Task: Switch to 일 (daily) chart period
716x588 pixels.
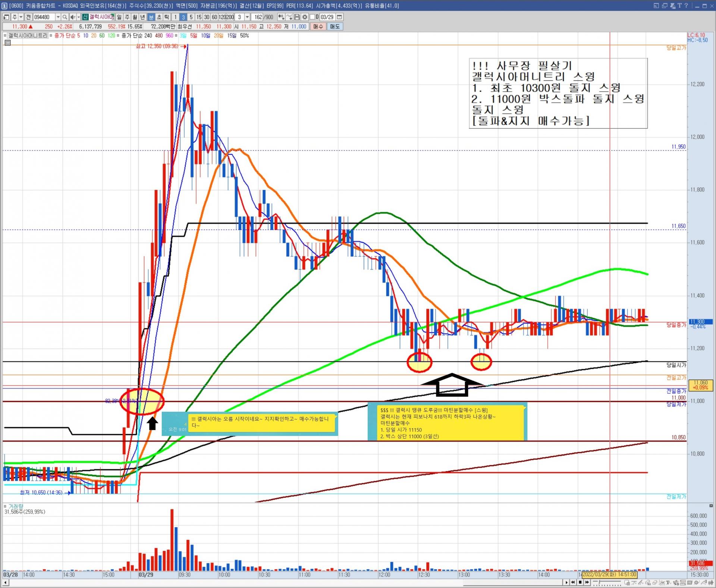Action: (x=119, y=17)
